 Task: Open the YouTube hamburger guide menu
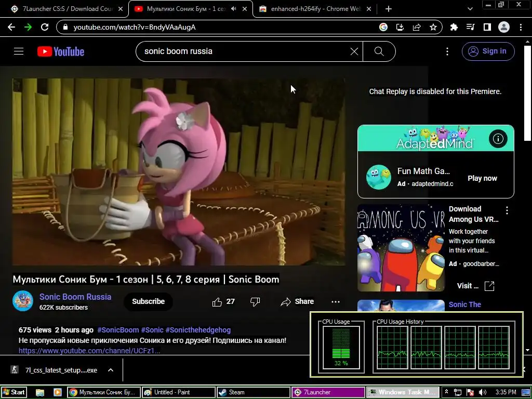click(19, 51)
